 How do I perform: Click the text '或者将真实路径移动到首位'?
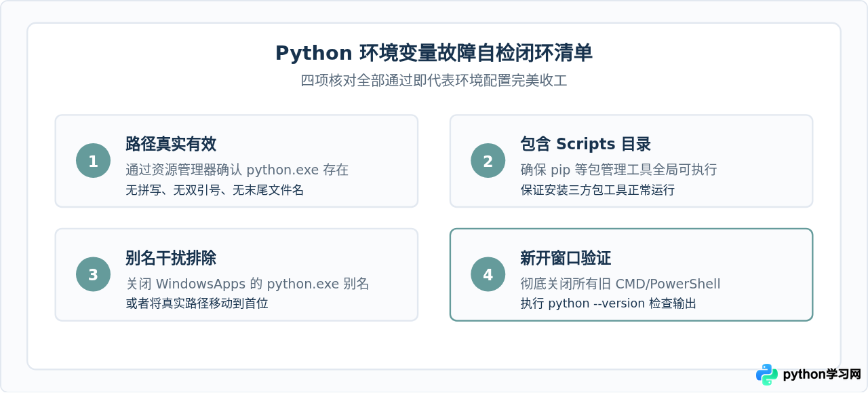[197, 303]
